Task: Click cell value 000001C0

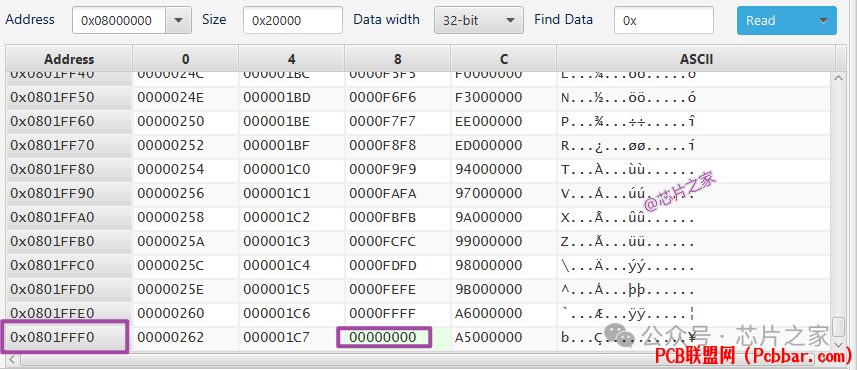Action: pos(277,169)
